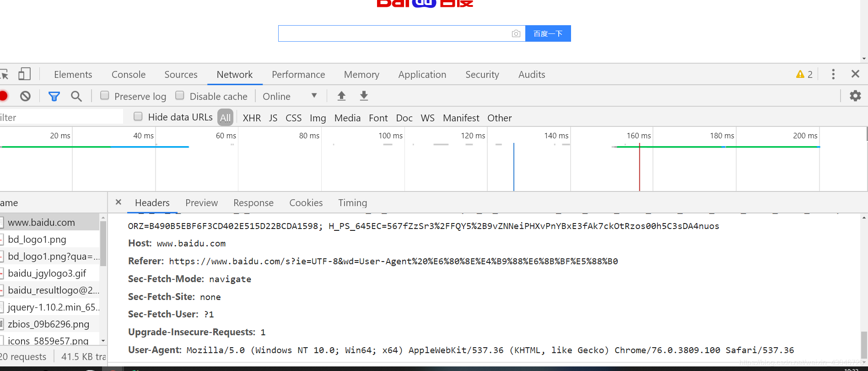Stop recording network log
The image size is (868, 371).
click(3, 96)
